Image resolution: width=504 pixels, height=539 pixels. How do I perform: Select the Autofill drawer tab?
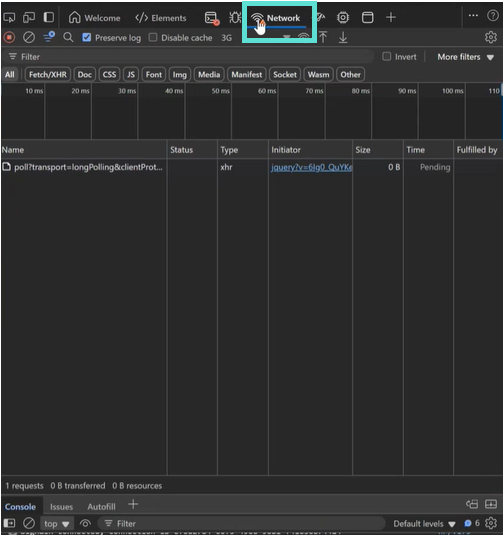click(x=101, y=506)
